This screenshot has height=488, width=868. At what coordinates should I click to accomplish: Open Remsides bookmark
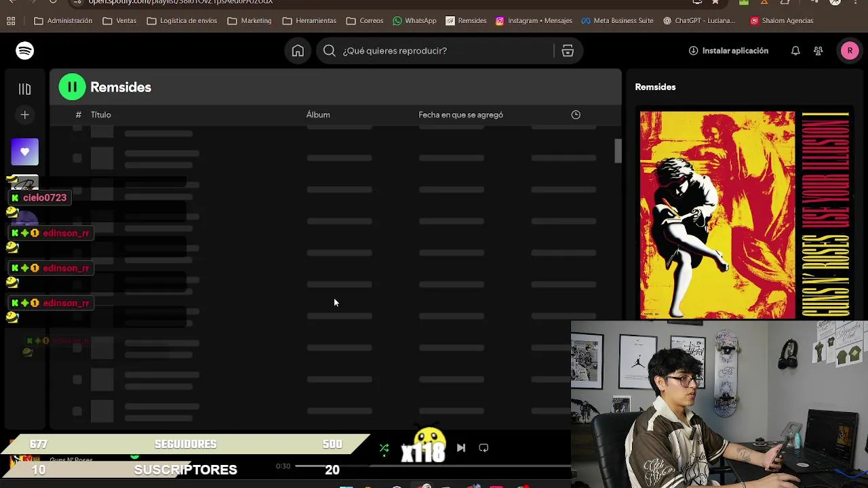click(x=466, y=21)
